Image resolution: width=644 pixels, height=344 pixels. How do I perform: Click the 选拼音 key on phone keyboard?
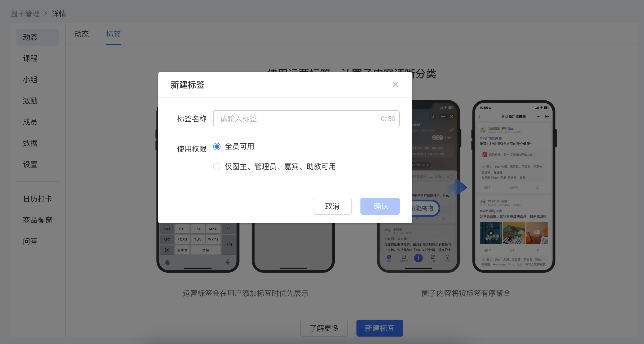point(182,250)
